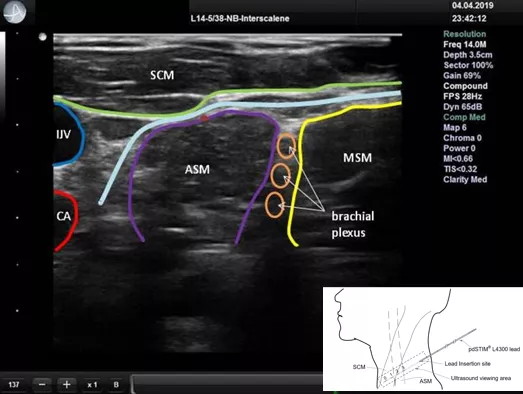Toggle the Clarity Med setting
Viewport: 523px width, 394px height.
tap(465, 179)
